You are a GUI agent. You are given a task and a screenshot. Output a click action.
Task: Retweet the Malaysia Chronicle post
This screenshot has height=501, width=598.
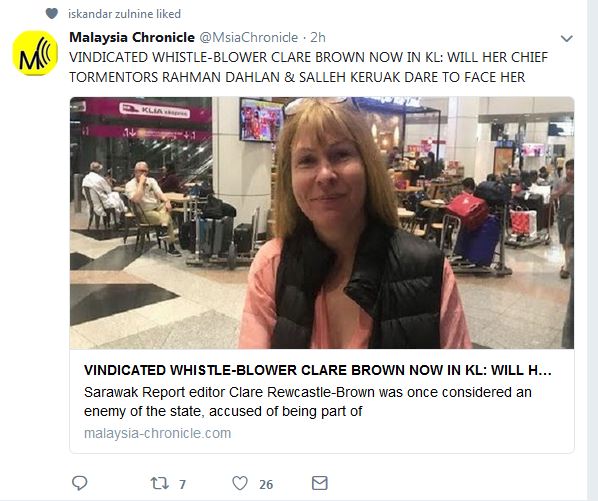point(160,483)
